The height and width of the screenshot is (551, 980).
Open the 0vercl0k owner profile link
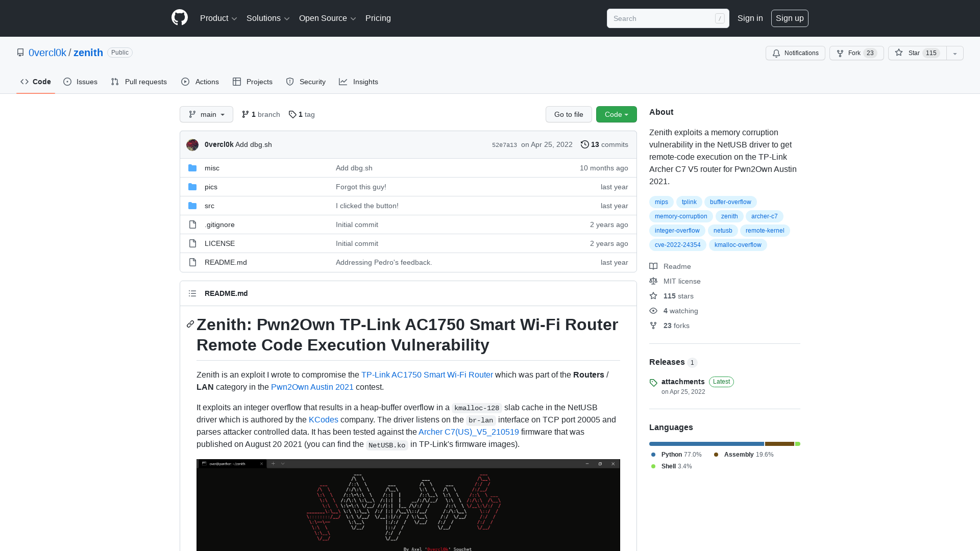click(x=47, y=53)
